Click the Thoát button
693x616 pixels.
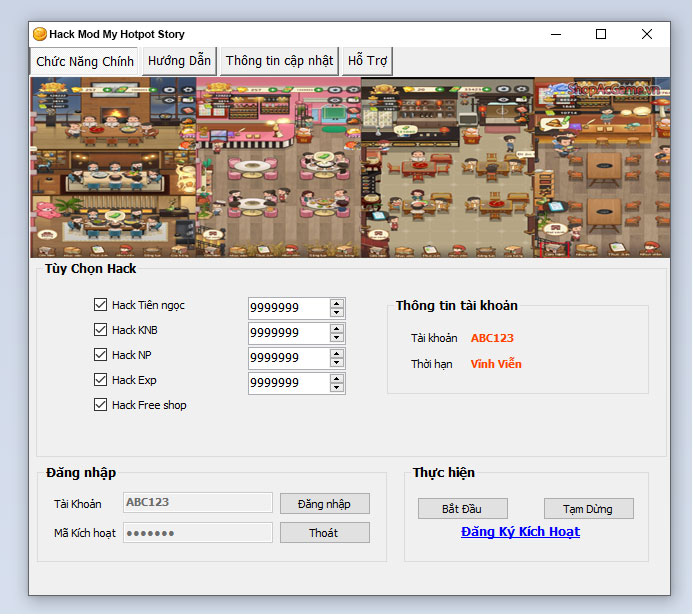pyautogui.click(x=324, y=533)
